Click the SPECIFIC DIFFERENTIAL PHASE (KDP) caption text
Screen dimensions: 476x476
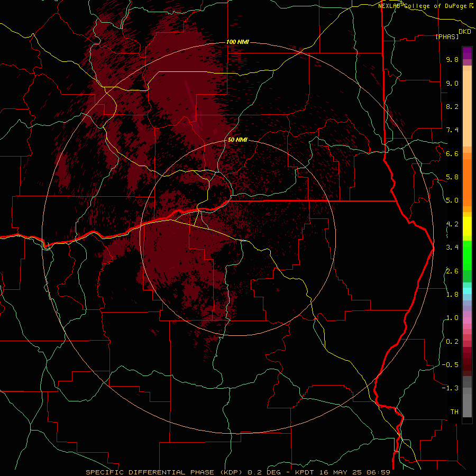coord(165,472)
